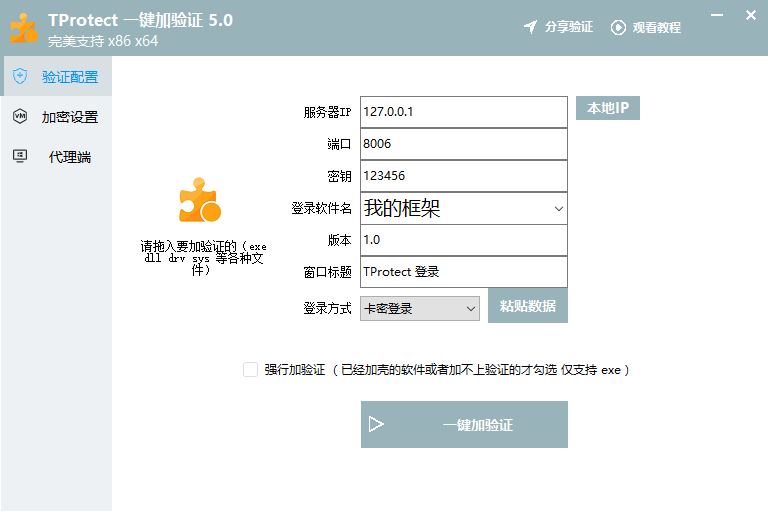Viewport: 768px width, 512px height.
Task: Close the TProtect window
Action: pos(751,15)
